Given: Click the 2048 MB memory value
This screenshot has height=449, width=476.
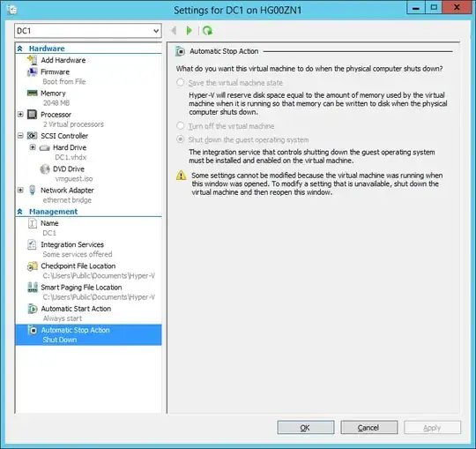Looking at the screenshot, I should point(56,103).
